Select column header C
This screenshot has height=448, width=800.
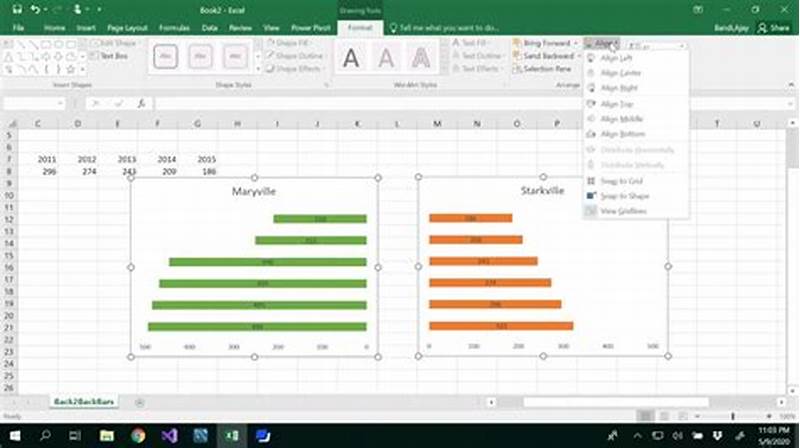click(38, 123)
